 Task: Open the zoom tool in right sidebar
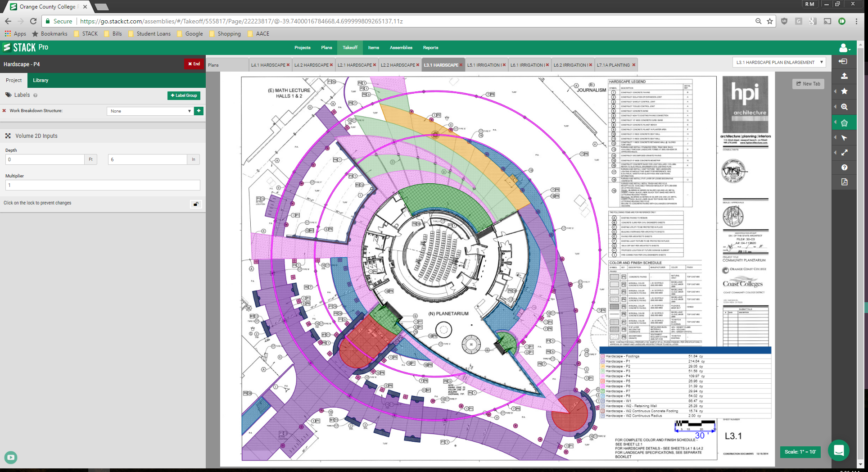(x=844, y=107)
